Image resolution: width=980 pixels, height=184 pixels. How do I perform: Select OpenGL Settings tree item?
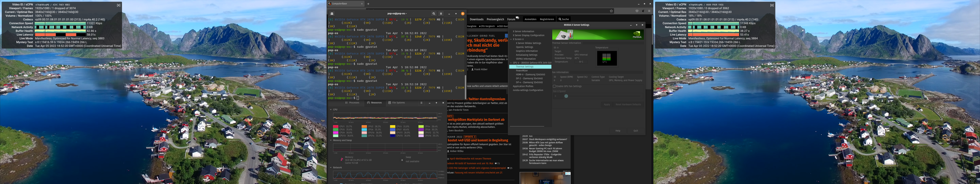pos(524,47)
